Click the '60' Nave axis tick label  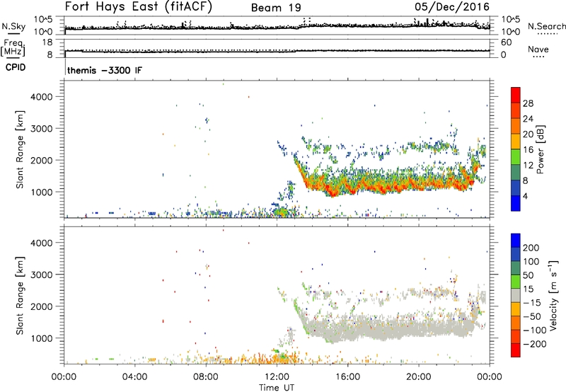506,42
